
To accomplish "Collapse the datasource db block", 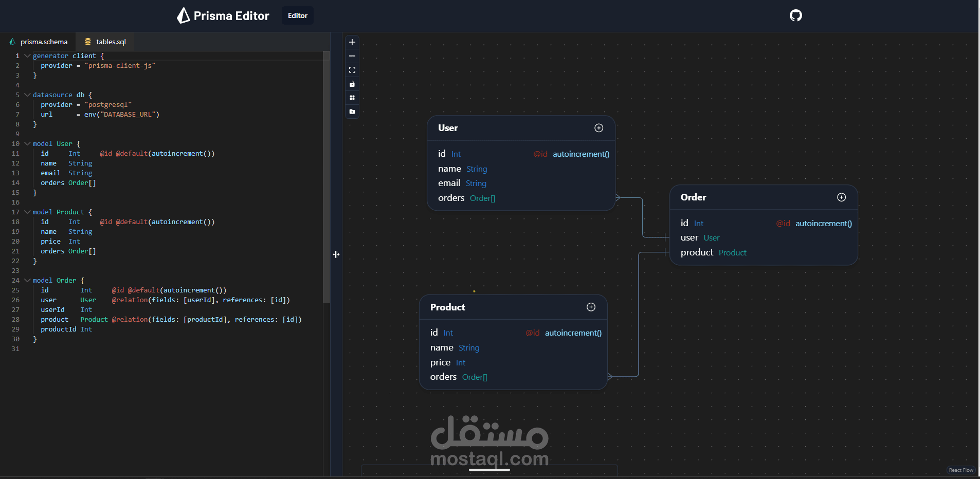I will click(x=27, y=95).
